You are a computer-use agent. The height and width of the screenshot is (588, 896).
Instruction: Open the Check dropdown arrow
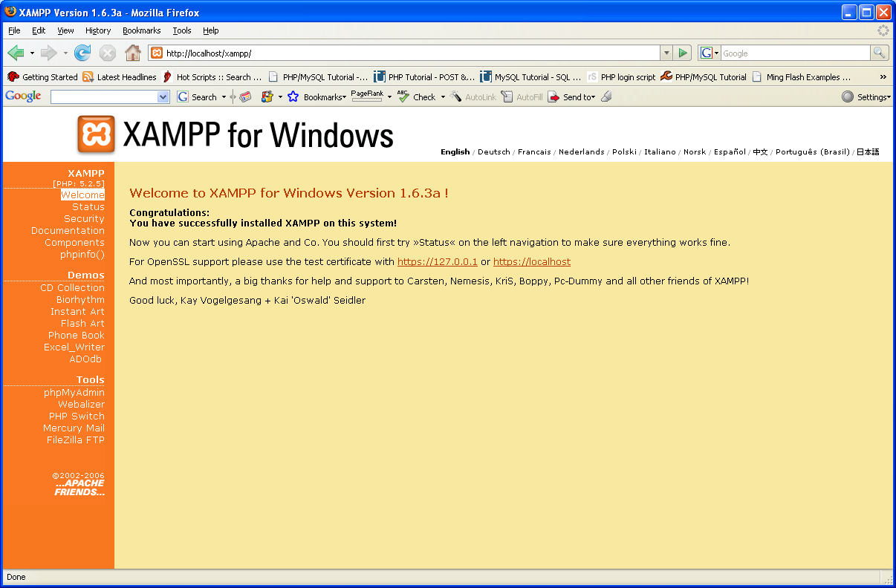tap(443, 97)
